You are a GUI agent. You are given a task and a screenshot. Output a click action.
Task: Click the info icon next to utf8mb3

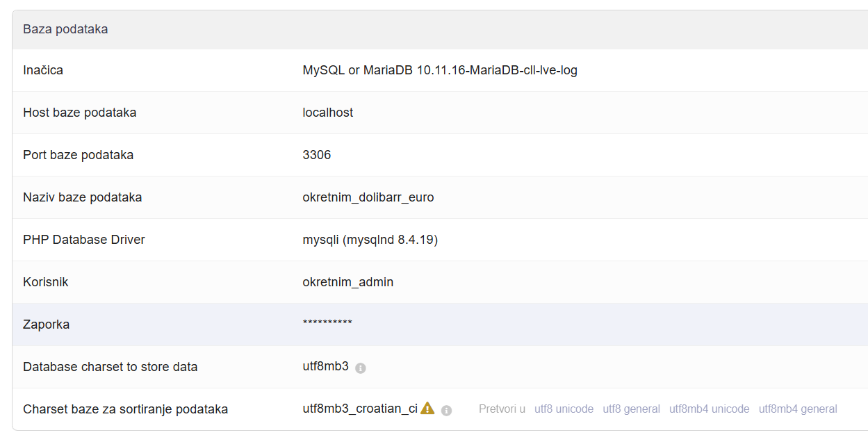click(x=360, y=368)
